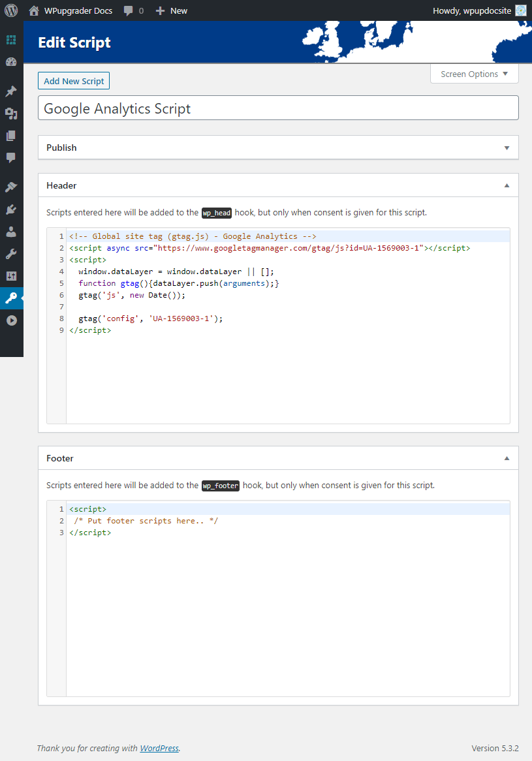Click the user avatar in admin bar
Image resolution: width=532 pixels, height=761 pixels.
(x=520, y=10)
